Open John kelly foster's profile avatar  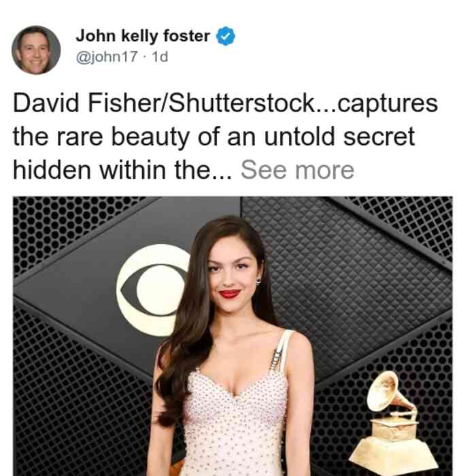(x=36, y=50)
